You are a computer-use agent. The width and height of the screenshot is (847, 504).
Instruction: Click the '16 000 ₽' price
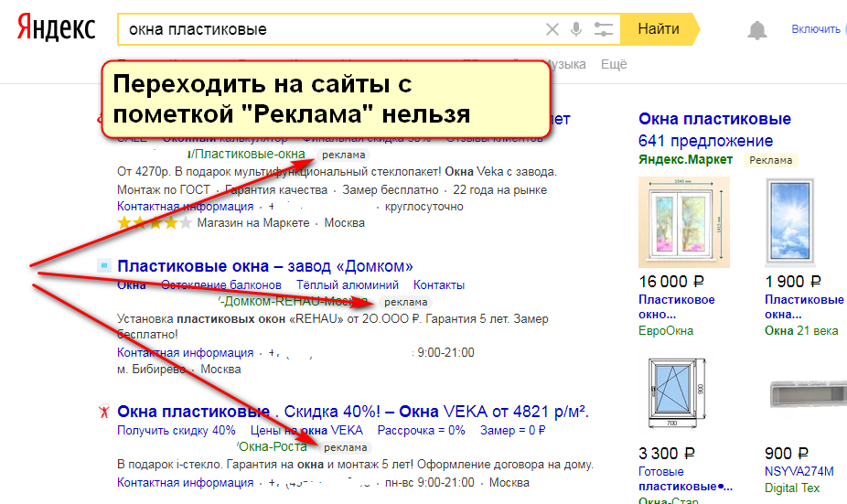(x=671, y=282)
